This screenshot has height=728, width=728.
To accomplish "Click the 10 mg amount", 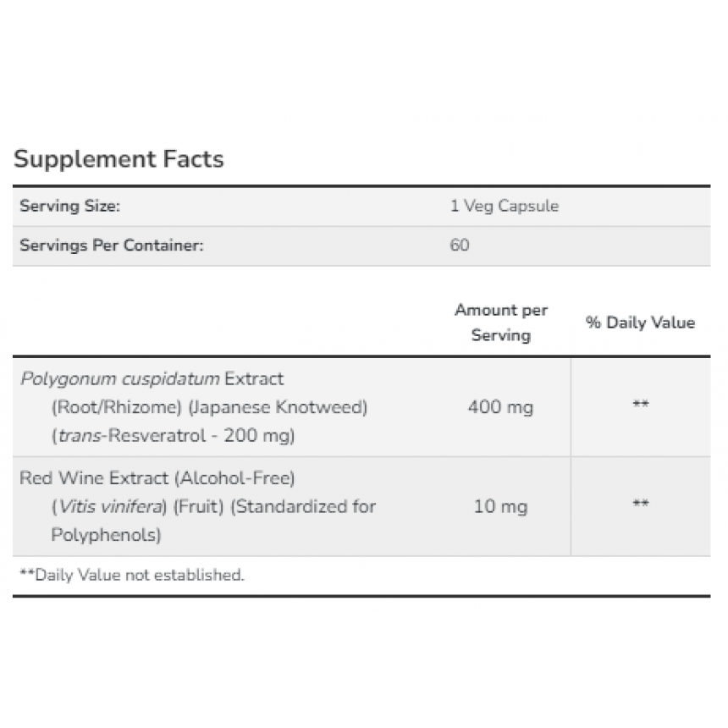I will (500, 506).
